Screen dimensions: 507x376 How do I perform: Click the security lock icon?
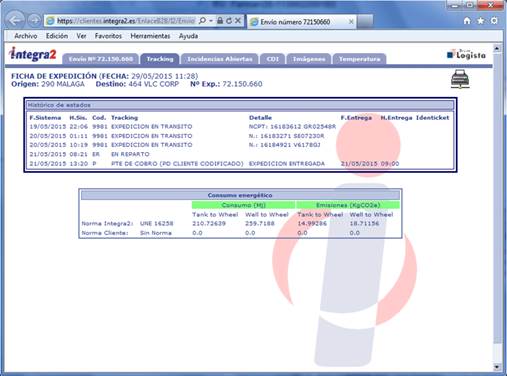pos(220,21)
